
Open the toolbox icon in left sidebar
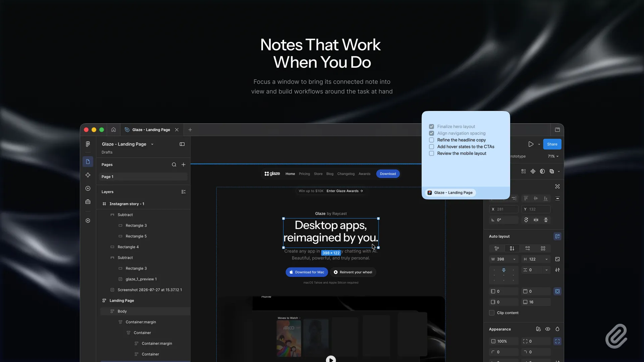coord(88,202)
